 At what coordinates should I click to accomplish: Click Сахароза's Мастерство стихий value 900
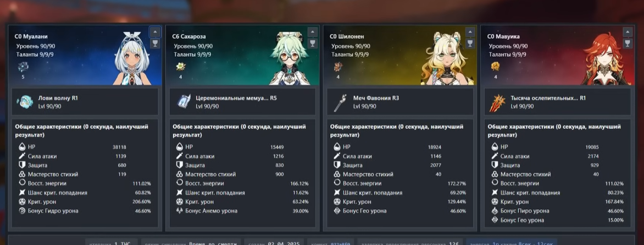(x=279, y=175)
